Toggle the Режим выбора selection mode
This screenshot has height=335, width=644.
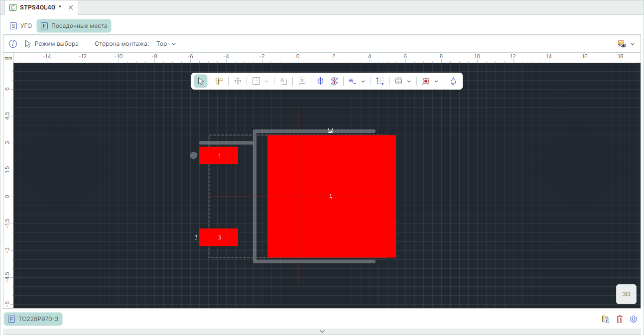tap(52, 44)
